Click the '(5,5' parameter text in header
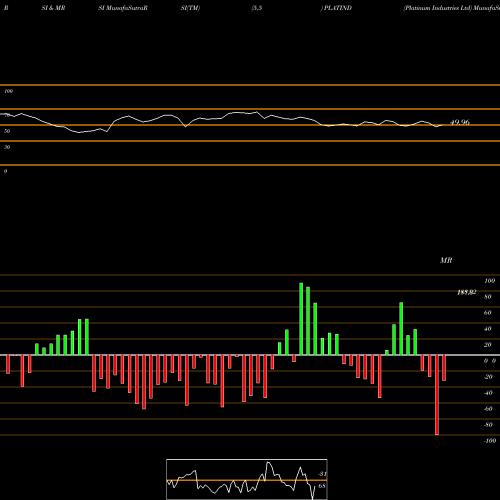Image resolution: width=500 pixels, height=500 pixels. [257, 8]
